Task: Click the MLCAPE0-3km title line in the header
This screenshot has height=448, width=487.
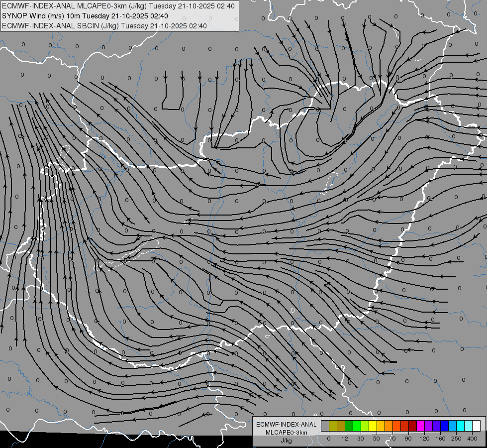Action: 118,6
